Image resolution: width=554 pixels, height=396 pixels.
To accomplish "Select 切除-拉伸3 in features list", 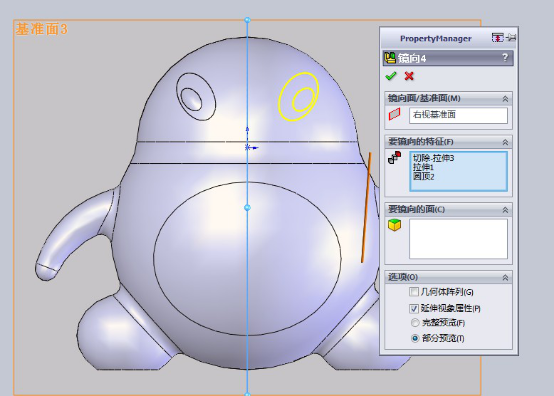I will 433,158.
